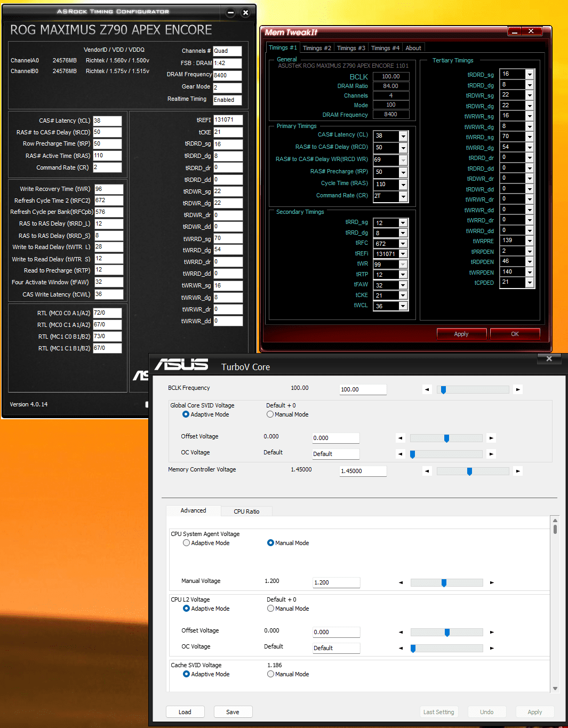Screen dimensions: 568x728
Task: Switch to Timings #4 tab
Action: [385, 48]
